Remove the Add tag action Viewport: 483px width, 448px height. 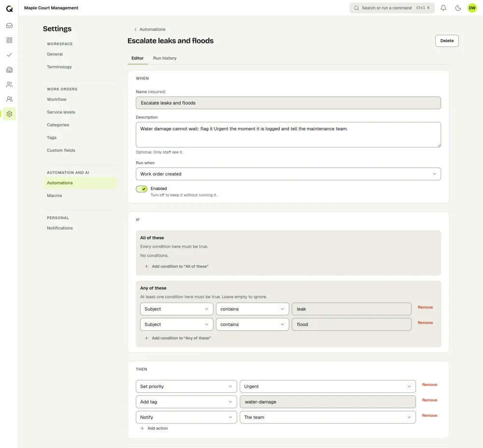click(429, 400)
